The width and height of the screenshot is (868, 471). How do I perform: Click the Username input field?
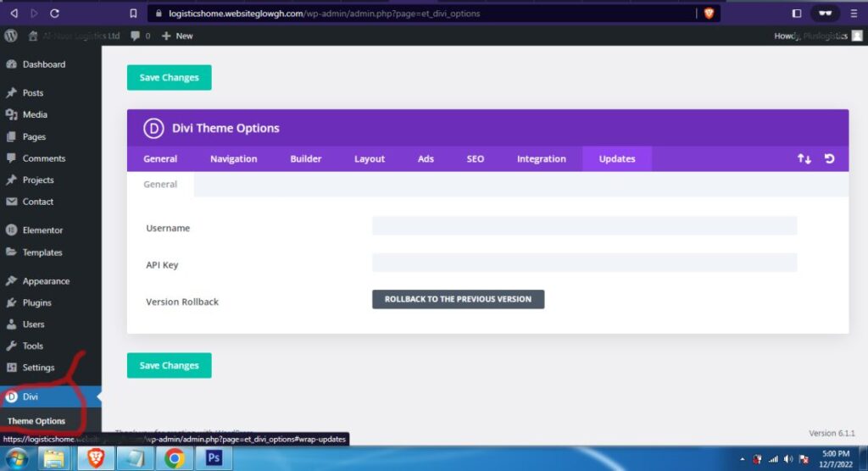tap(584, 226)
